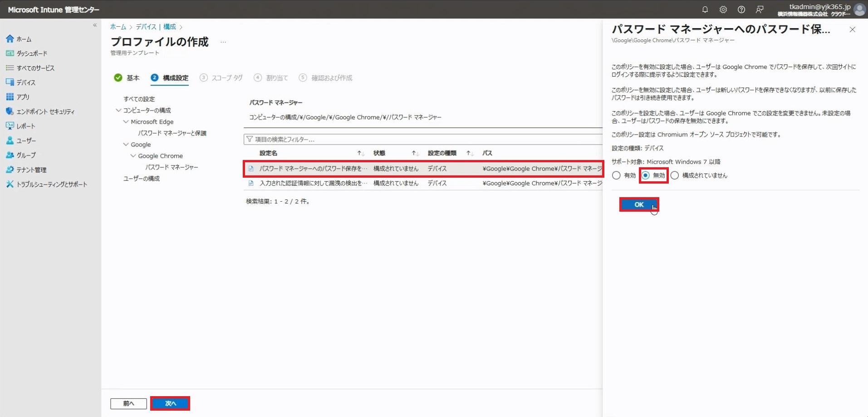Screen dimensions: 868x417
Task: Open notifications bell icon
Action: (705, 10)
